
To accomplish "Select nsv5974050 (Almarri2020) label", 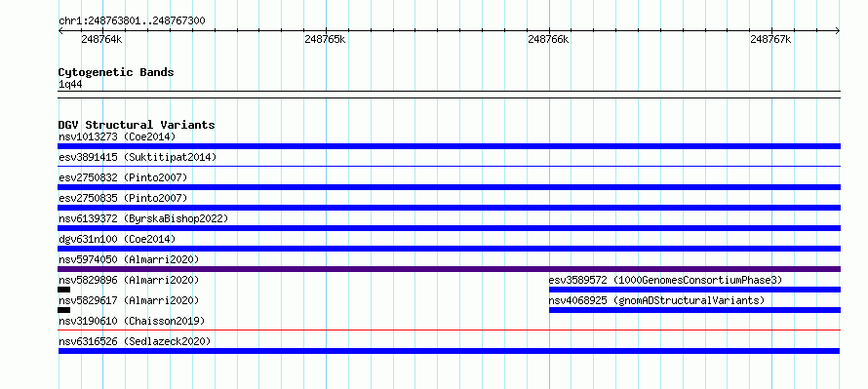I will (x=129, y=259).
